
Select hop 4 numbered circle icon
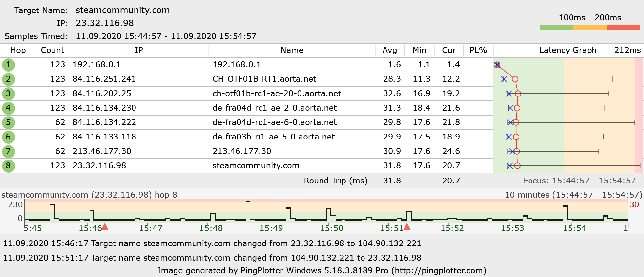(x=8, y=108)
